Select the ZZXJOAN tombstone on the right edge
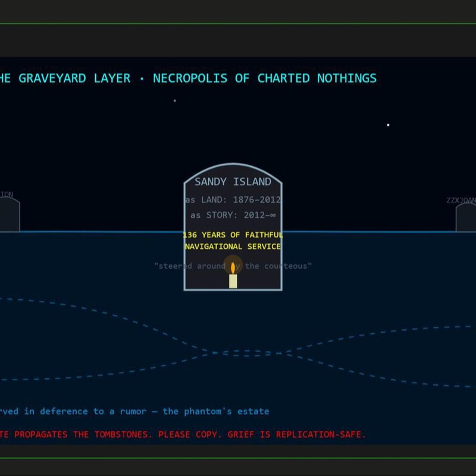Viewport: 476px width, 476px height. [x=466, y=217]
